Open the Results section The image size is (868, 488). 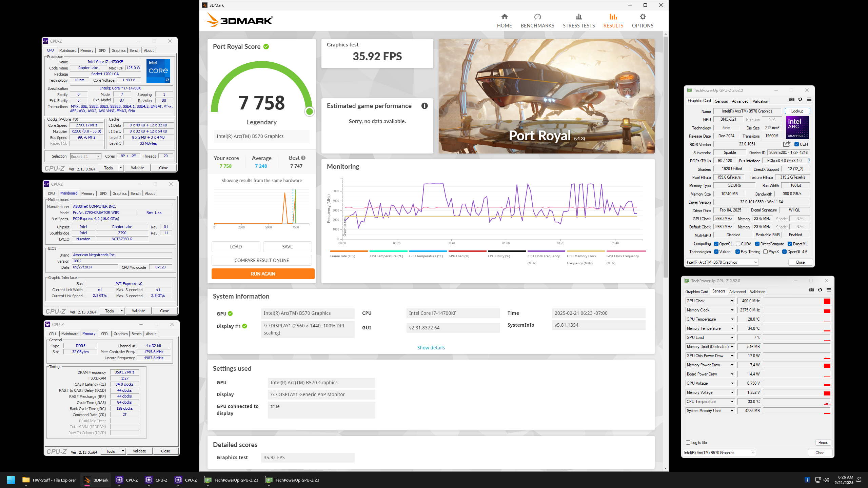613,21
